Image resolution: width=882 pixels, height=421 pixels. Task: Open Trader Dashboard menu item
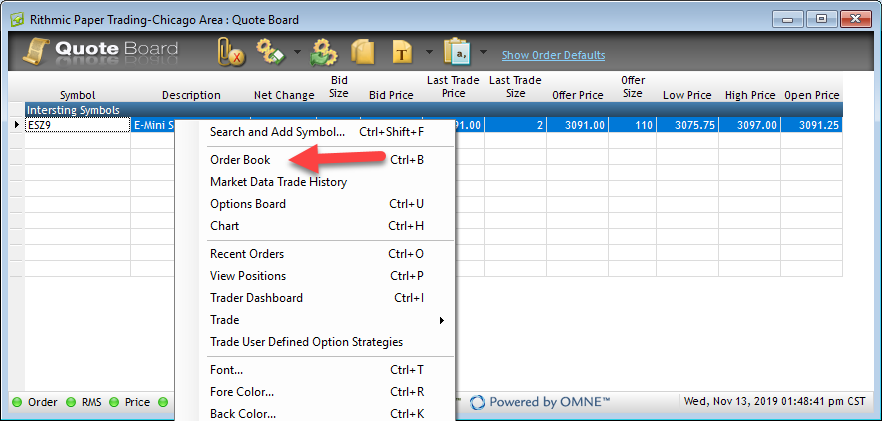point(317,298)
